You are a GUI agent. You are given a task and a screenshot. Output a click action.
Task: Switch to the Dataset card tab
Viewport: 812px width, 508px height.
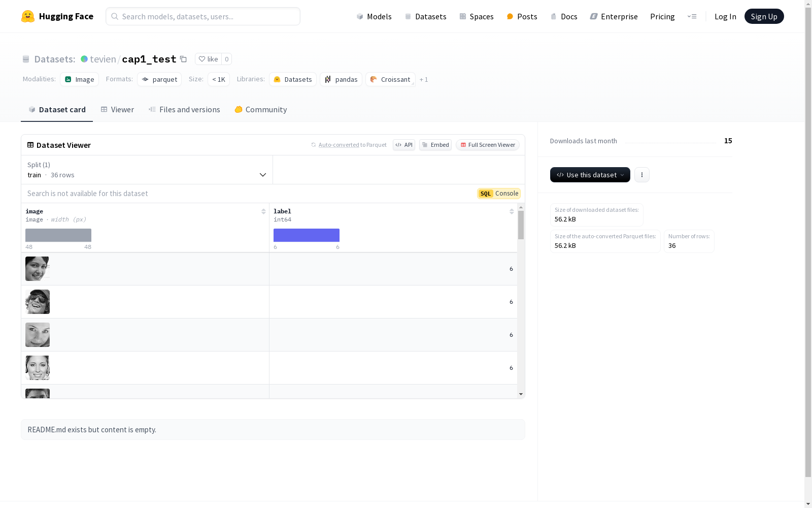click(57, 110)
